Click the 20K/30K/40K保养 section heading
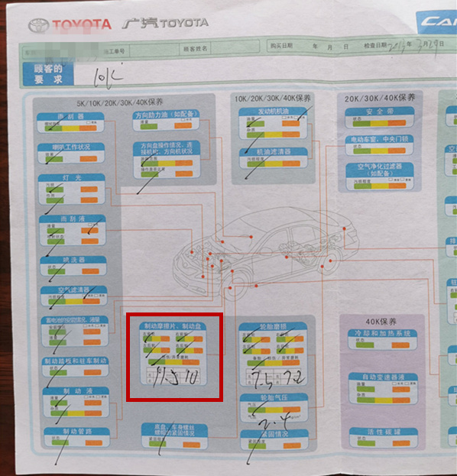Screen dimensions: 457x476 (380, 98)
